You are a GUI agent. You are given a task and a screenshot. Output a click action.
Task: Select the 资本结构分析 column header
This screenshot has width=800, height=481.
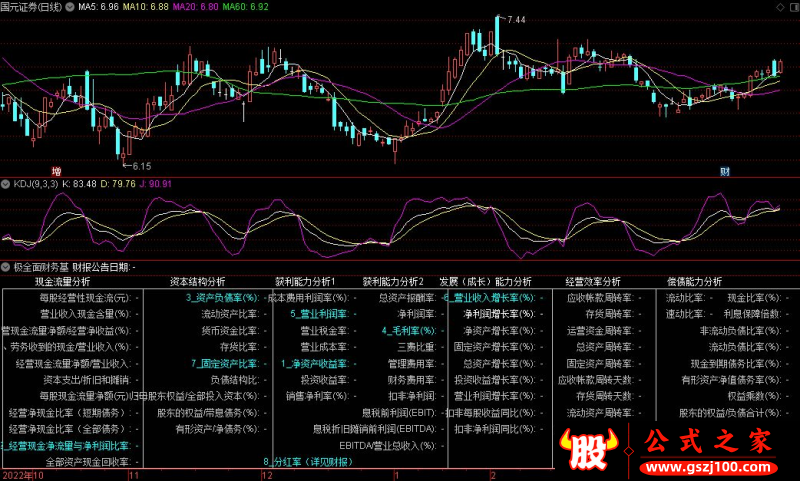pyautogui.click(x=197, y=282)
